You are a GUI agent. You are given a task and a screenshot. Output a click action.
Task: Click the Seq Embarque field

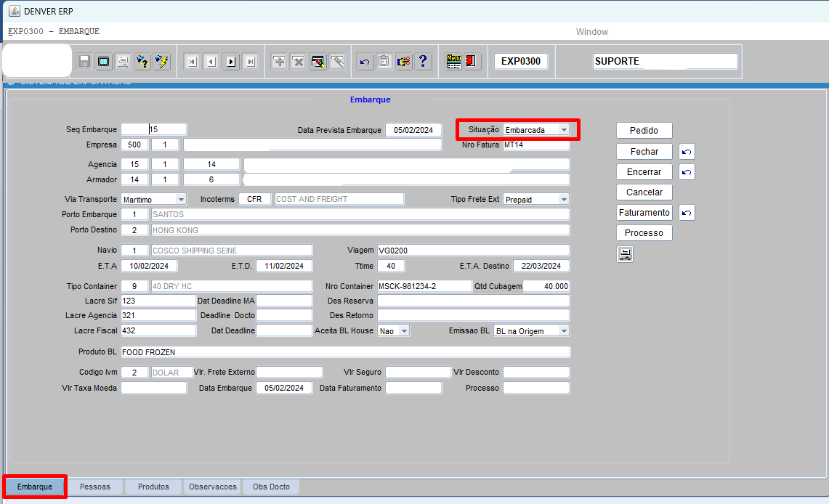[x=154, y=129]
